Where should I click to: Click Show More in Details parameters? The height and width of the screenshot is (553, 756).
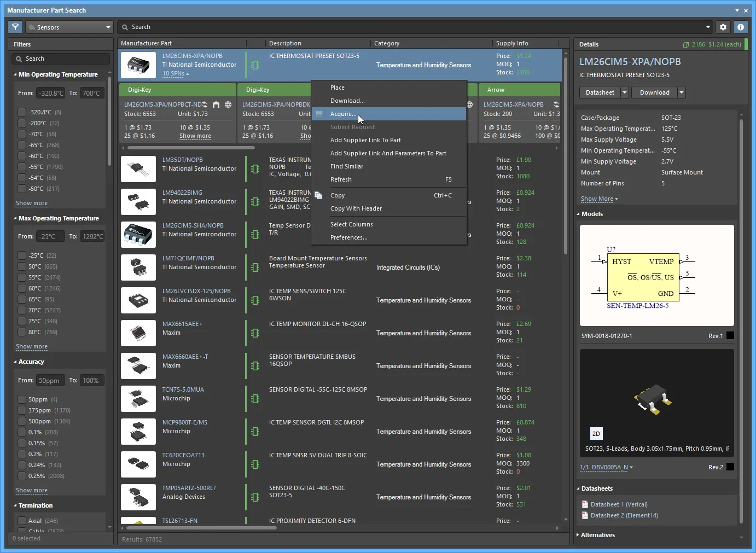pyautogui.click(x=599, y=199)
